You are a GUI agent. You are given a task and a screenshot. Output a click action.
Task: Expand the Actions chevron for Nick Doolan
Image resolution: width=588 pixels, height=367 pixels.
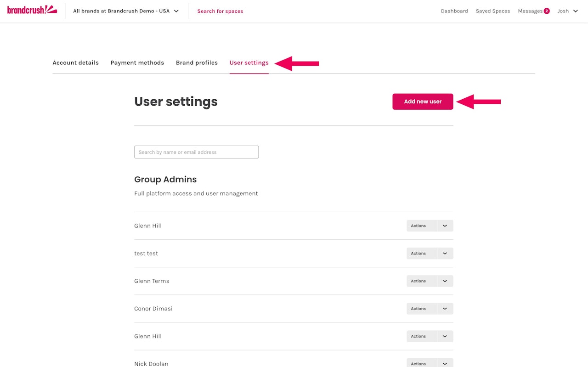(445, 363)
